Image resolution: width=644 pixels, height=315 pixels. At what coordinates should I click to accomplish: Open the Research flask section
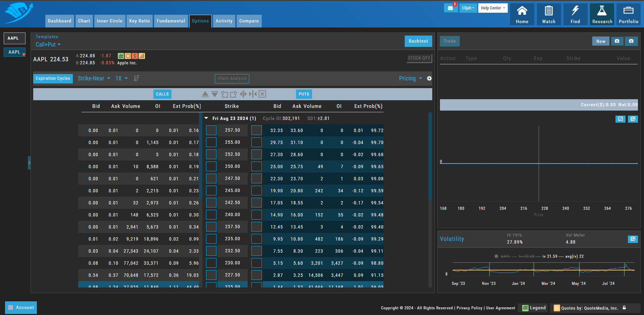point(602,14)
